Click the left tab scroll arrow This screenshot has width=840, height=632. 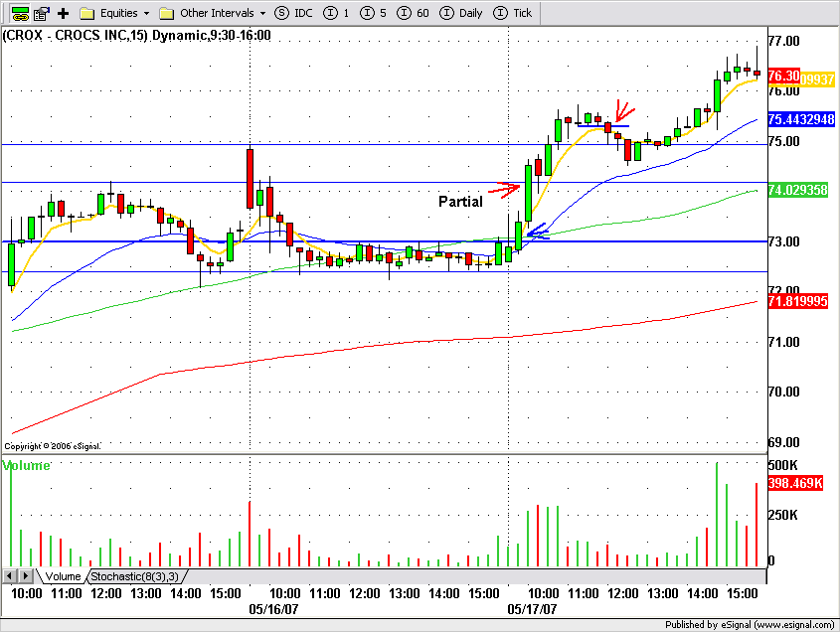coord(9,576)
